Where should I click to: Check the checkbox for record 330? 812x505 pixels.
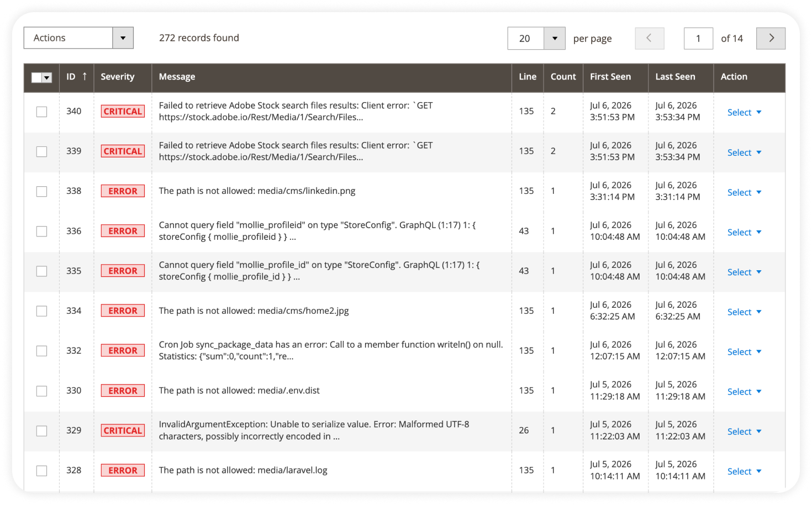[41, 391]
